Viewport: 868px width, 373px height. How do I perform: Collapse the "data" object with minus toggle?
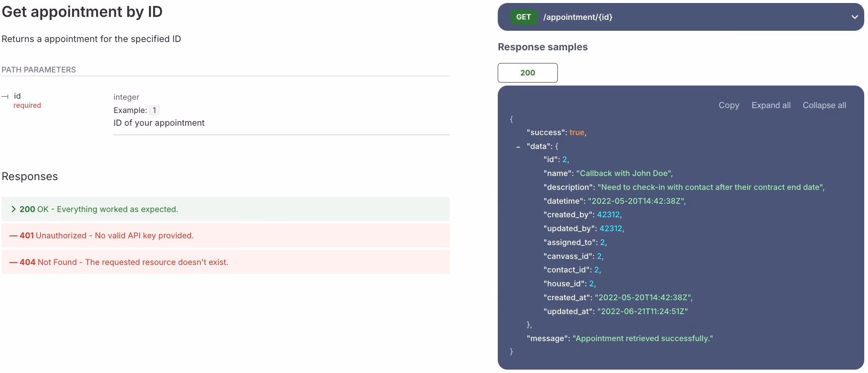pyautogui.click(x=518, y=147)
